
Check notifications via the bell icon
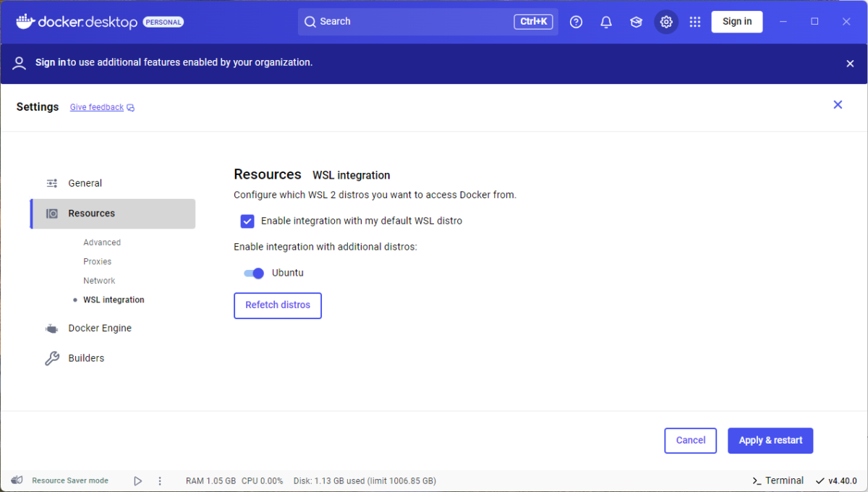click(606, 22)
